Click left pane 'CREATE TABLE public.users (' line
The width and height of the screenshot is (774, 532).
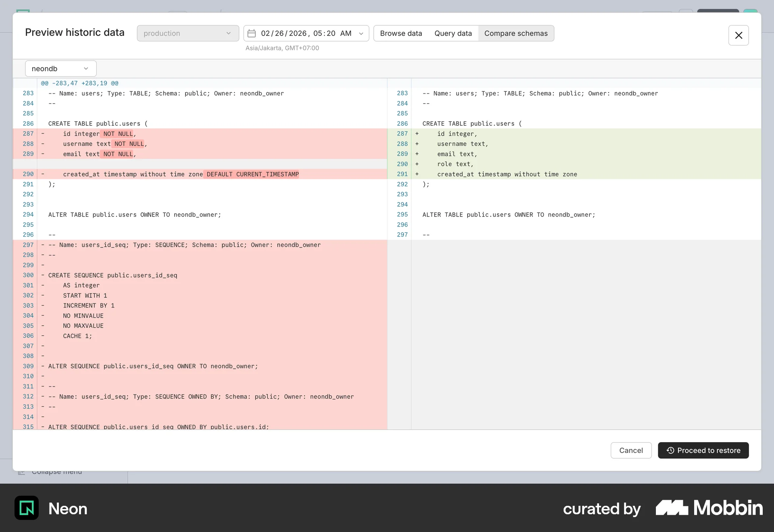pos(200,124)
